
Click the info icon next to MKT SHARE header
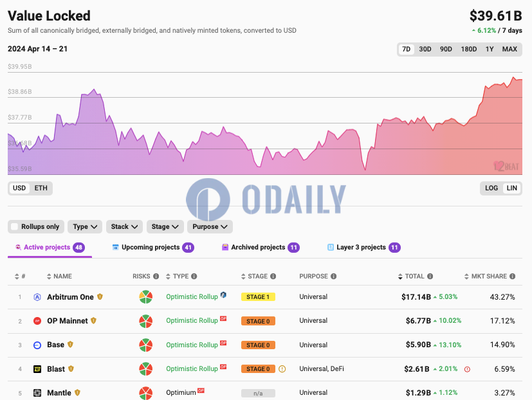pyautogui.click(x=512, y=276)
